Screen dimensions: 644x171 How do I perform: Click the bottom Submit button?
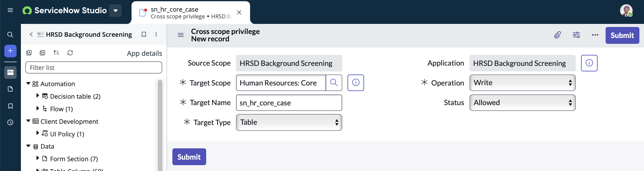point(189,157)
